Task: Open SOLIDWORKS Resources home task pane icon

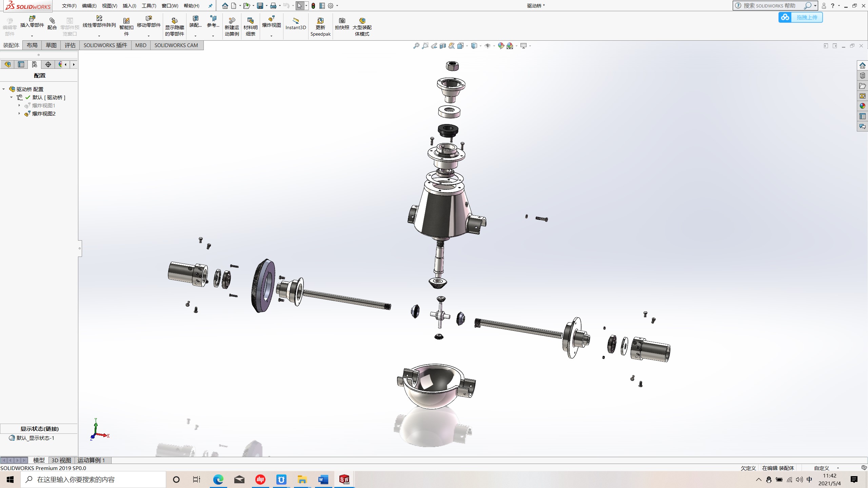Action: point(862,65)
